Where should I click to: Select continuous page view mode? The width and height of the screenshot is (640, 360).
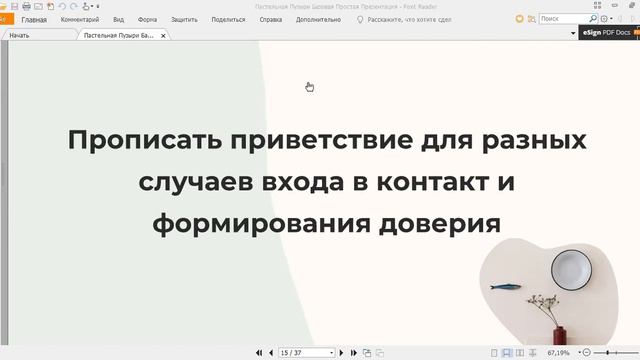coord(507,353)
